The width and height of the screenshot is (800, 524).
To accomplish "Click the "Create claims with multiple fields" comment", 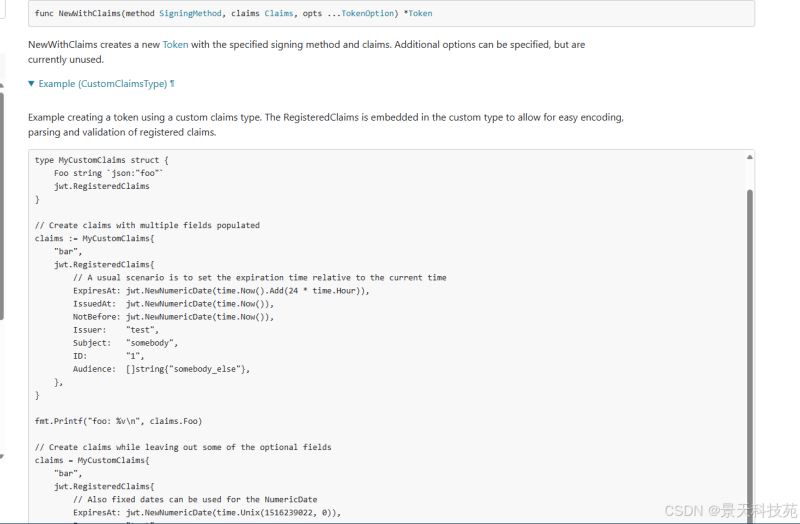I will pos(147,226).
